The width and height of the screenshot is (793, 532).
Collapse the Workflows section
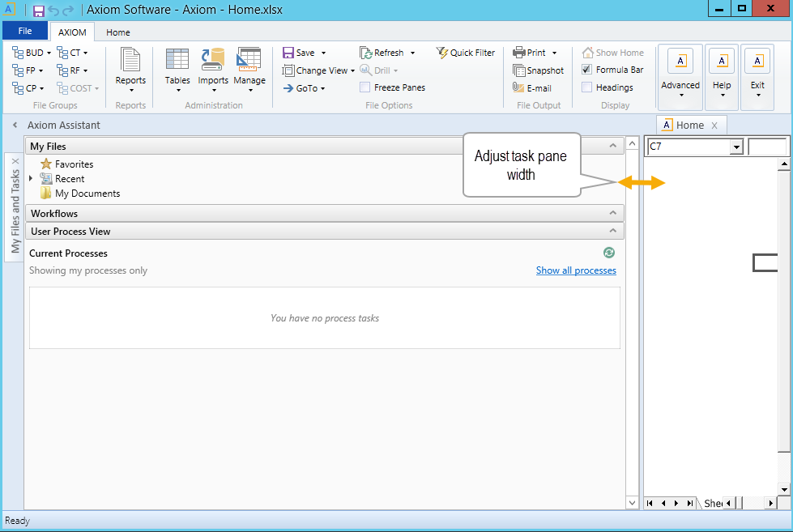tap(613, 213)
